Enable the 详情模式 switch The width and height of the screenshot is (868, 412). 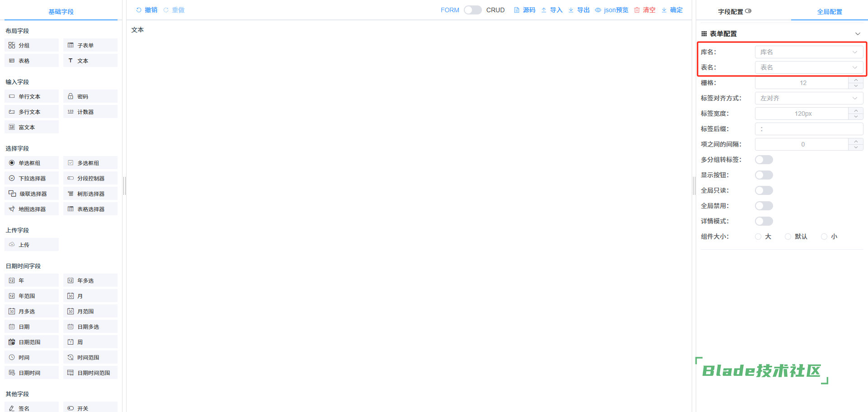pyautogui.click(x=764, y=221)
